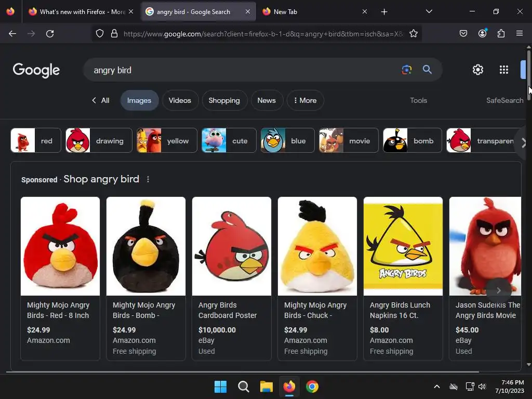The image size is (532, 399).
Task: Switch to 'What's new with Firefox' tab
Action: tap(81, 12)
